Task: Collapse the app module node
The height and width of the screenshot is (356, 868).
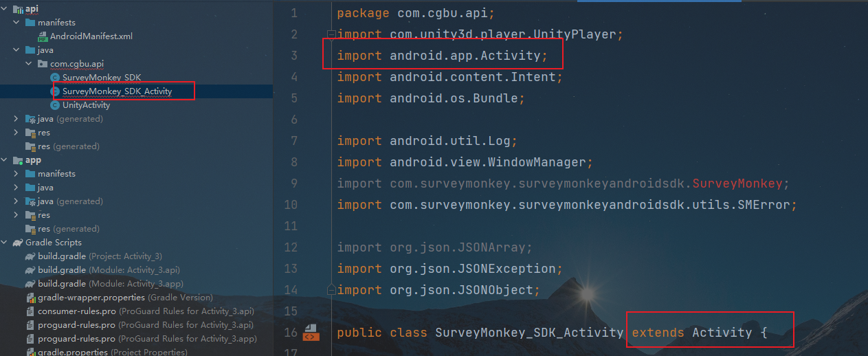Action: click(5, 160)
